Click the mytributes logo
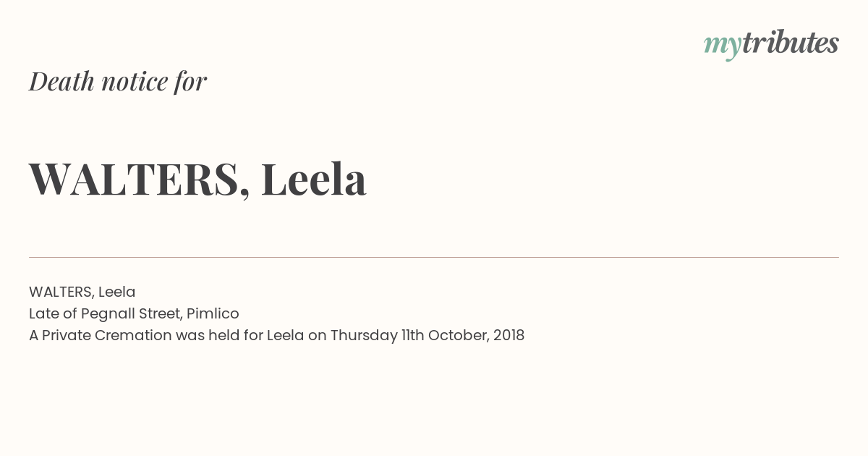The height and width of the screenshot is (456, 868). pyautogui.click(x=771, y=45)
